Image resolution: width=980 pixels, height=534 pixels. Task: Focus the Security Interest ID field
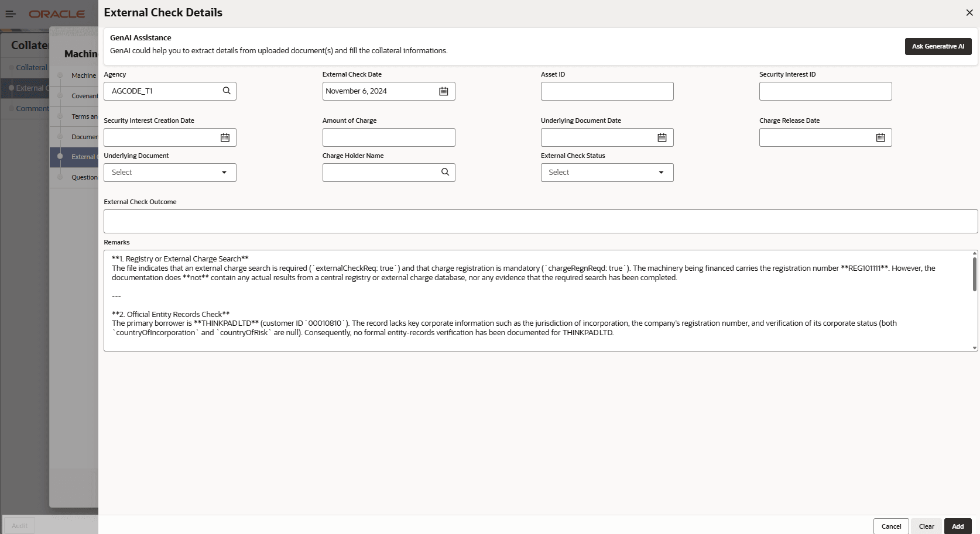click(x=825, y=91)
